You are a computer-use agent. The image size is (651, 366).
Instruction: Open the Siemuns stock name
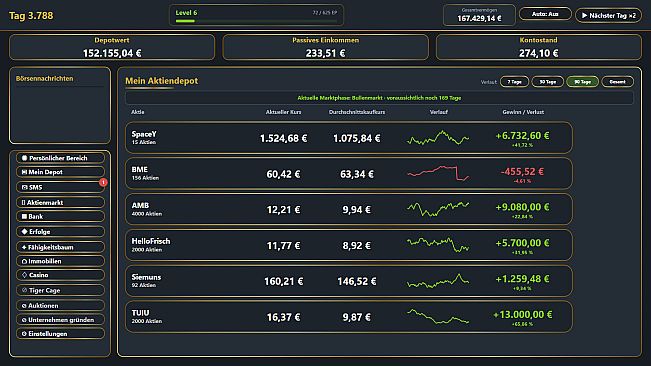pos(146,277)
